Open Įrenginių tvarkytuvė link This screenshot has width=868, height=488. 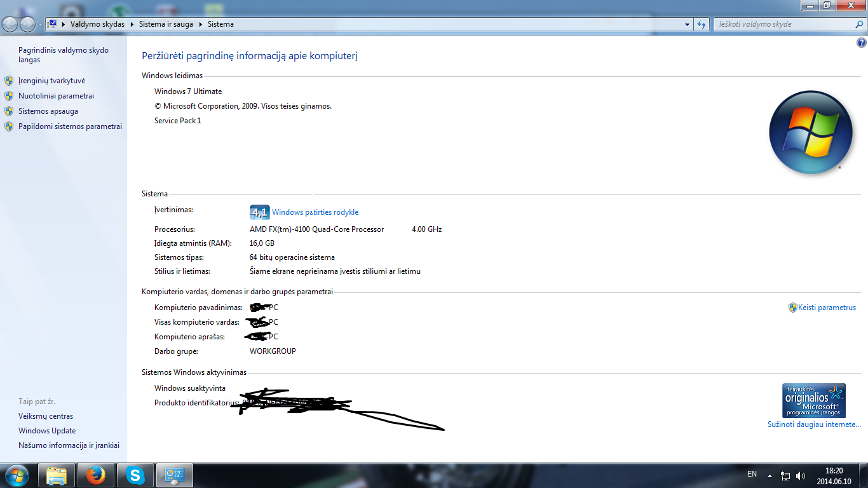(x=51, y=81)
